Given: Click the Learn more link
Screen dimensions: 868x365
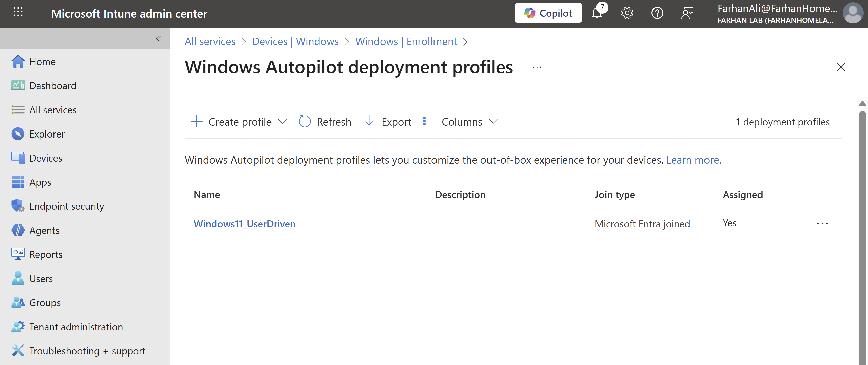Looking at the screenshot, I should point(693,160).
